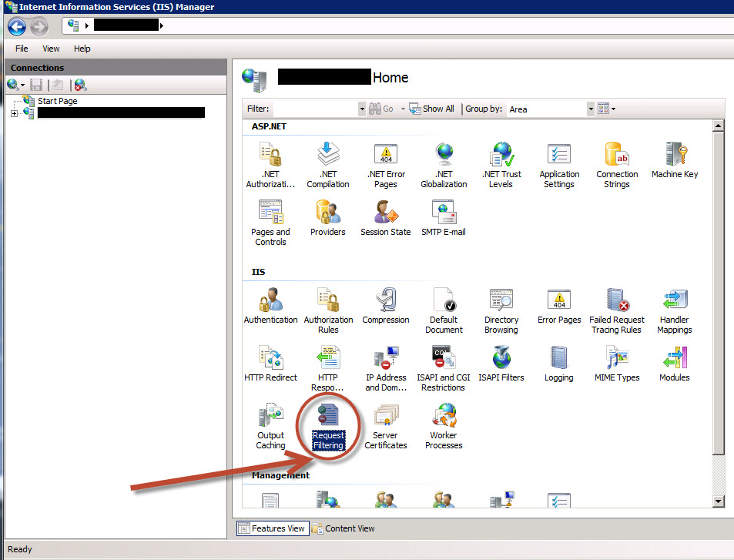Open .NET Trust Levels feature
Screen dimensions: 734x560
click(x=501, y=165)
